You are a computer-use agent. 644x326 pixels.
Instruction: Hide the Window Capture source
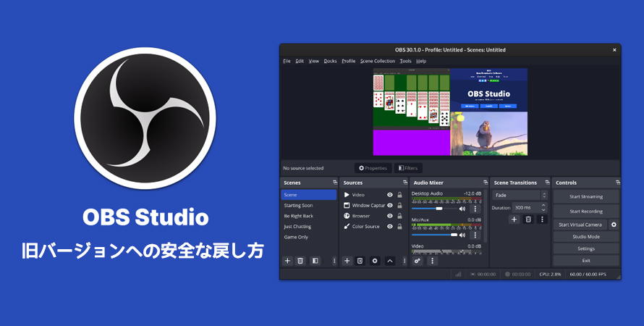coord(390,205)
